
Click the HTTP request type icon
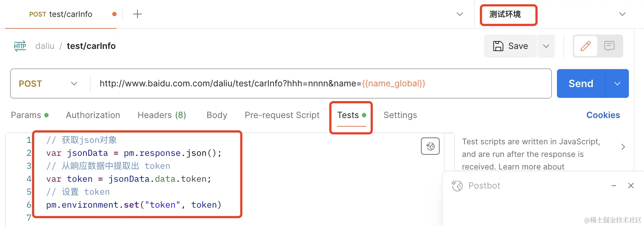pyautogui.click(x=20, y=46)
